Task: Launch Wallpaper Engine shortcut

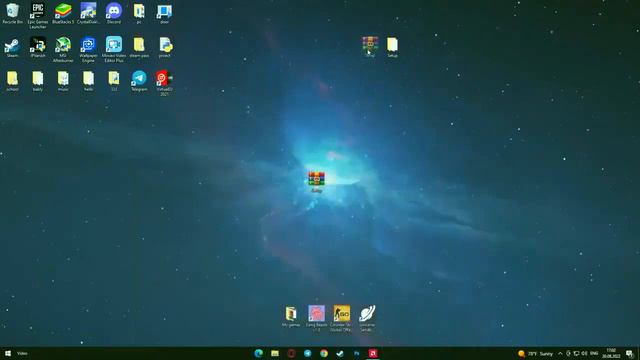Action: tap(88, 49)
